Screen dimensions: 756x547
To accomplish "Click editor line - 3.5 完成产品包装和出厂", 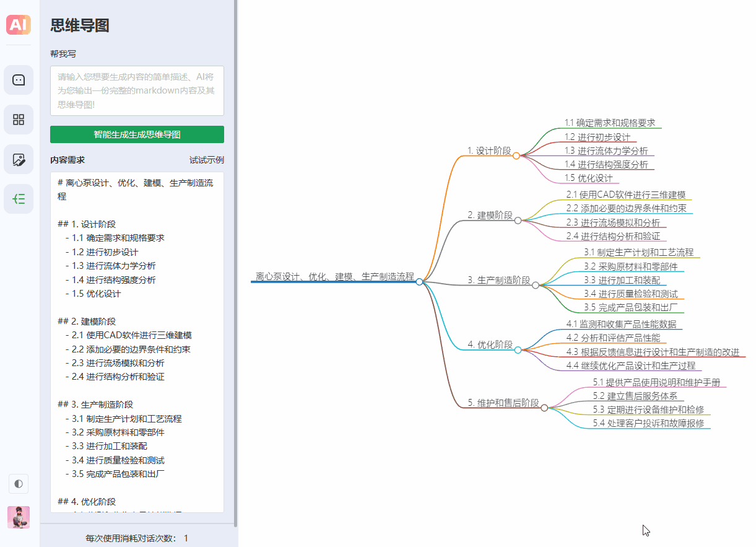I will point(115,474).
